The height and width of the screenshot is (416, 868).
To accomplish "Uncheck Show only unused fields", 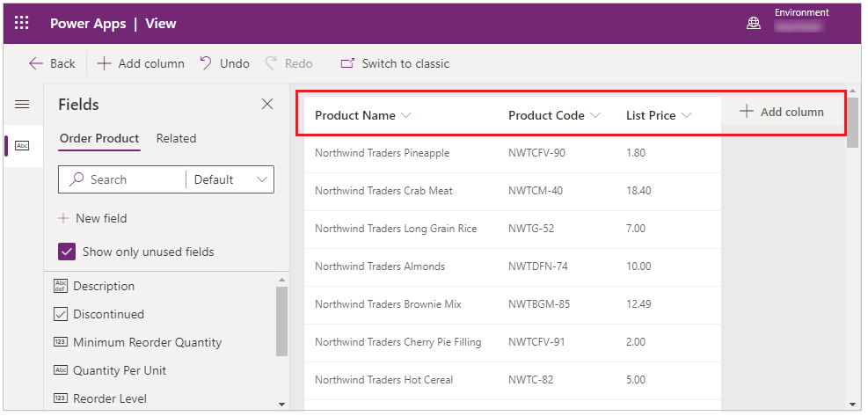I will click(x=67, y=252).
